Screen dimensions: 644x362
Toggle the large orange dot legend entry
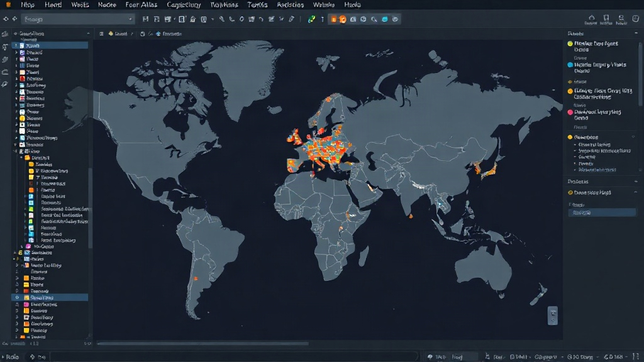click(x=570, y=91)
